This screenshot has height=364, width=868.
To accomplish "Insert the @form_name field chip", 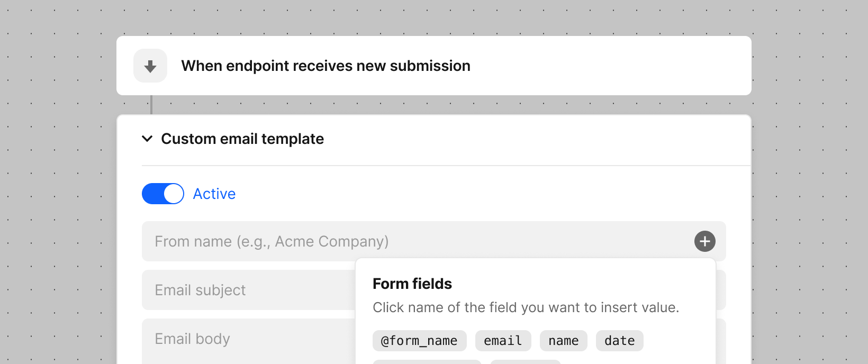I will (420, 341).
